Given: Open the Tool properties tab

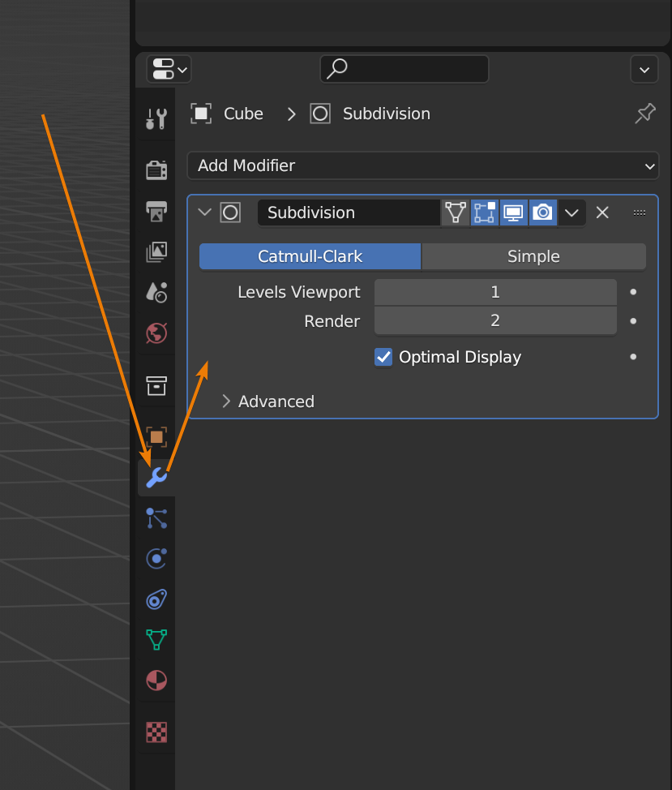Looking at the screenshot, I should [x=156, y=119].
